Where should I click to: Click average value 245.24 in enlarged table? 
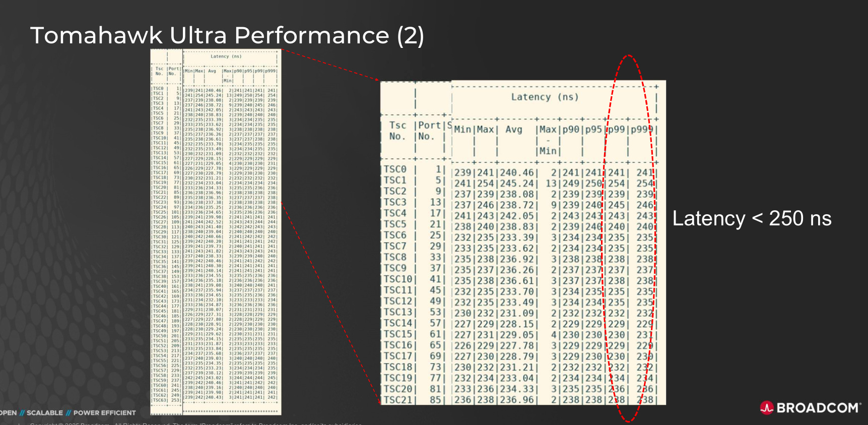[517, 184]
